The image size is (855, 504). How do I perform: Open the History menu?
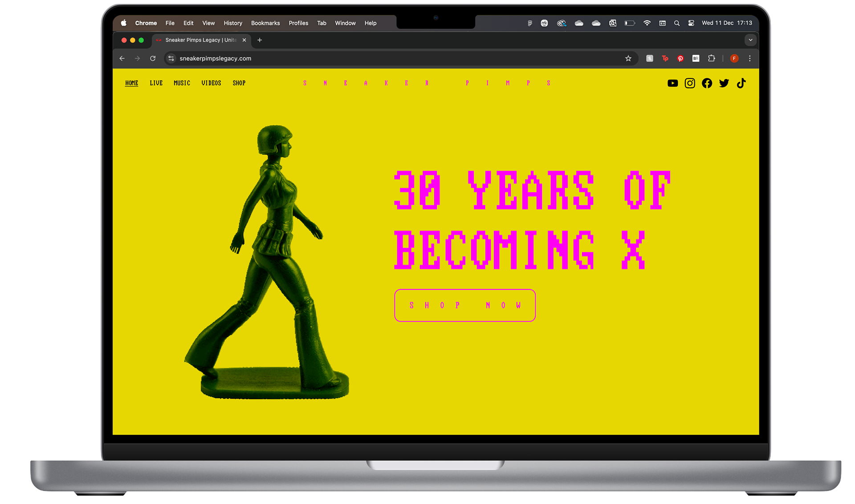coord(233,23)
